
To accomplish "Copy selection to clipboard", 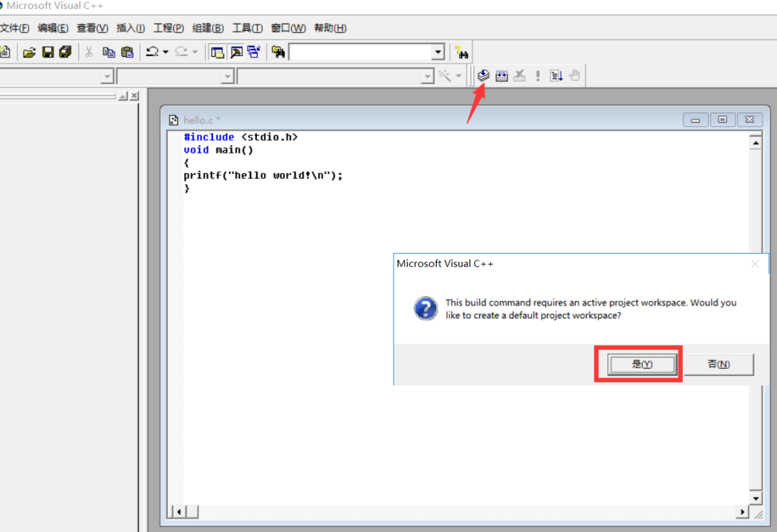I will point(109,52).
